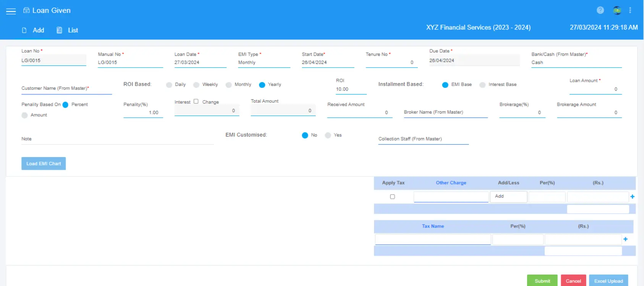Open the EMI Type Monthly dropdown

tap(264, 63)
